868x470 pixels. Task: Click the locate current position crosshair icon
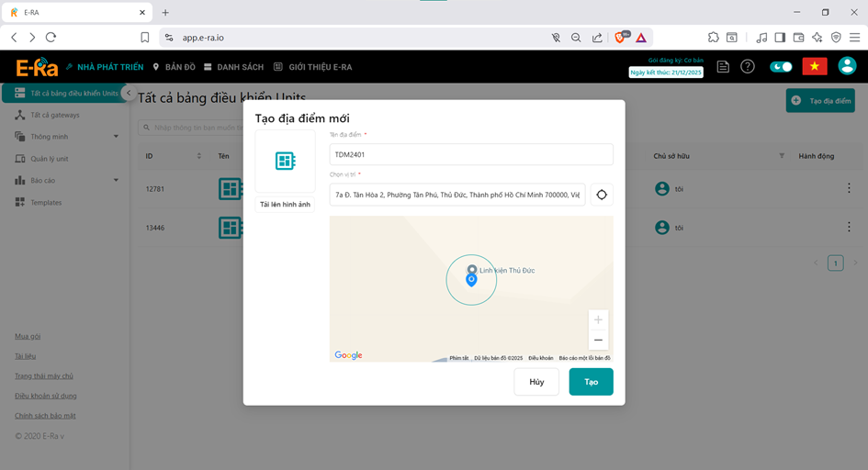coord(602,195)
